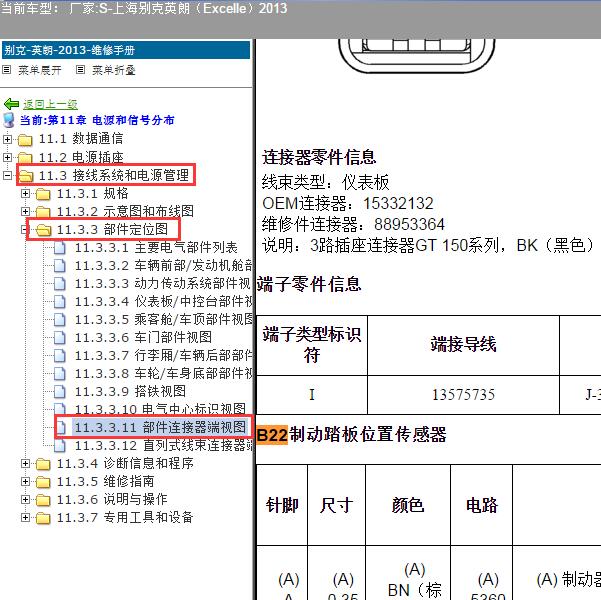Expand the 11.3.5 维修指南 node
The width and height of the screenshot is (601, 600).
tap(25, 482)
